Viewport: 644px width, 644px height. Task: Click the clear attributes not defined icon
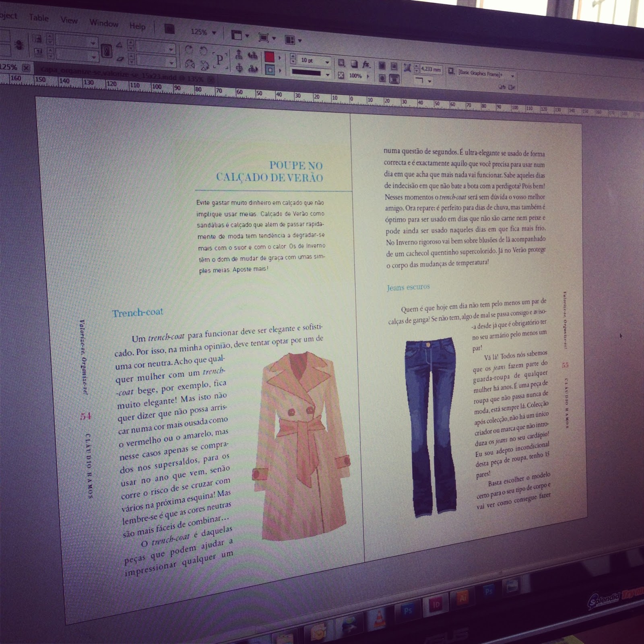512,87
